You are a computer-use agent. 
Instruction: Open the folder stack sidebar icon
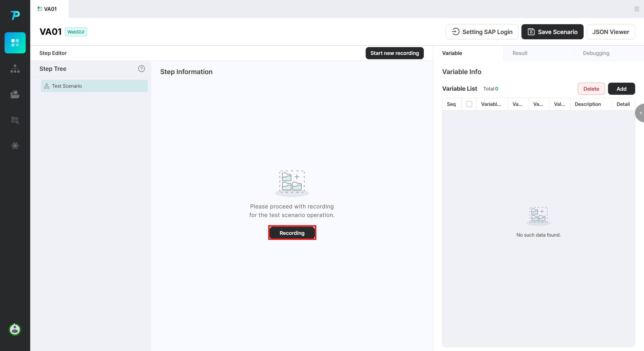coord(15,94)
